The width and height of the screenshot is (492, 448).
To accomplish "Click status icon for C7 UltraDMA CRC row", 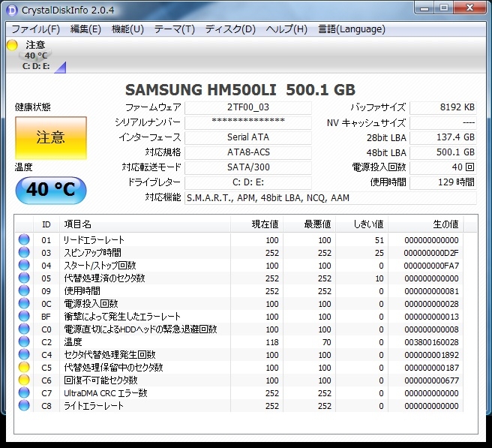I will click(x=24, y=392).
